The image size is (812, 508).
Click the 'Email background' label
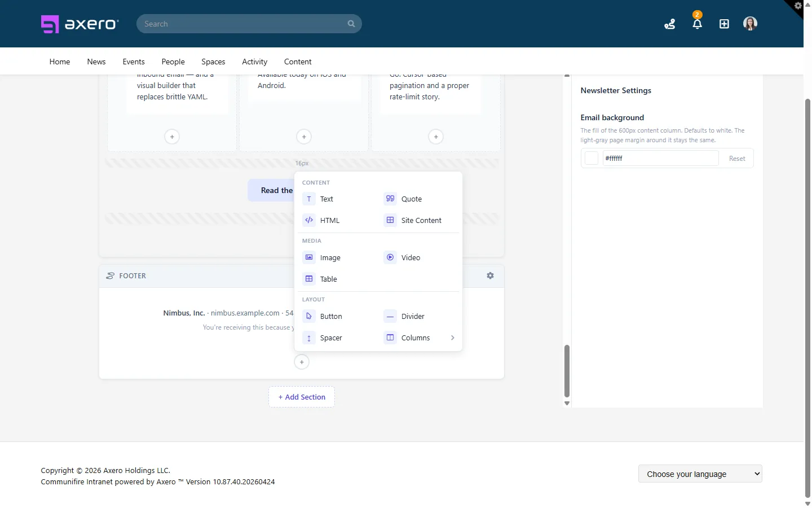tap(612, 117)
